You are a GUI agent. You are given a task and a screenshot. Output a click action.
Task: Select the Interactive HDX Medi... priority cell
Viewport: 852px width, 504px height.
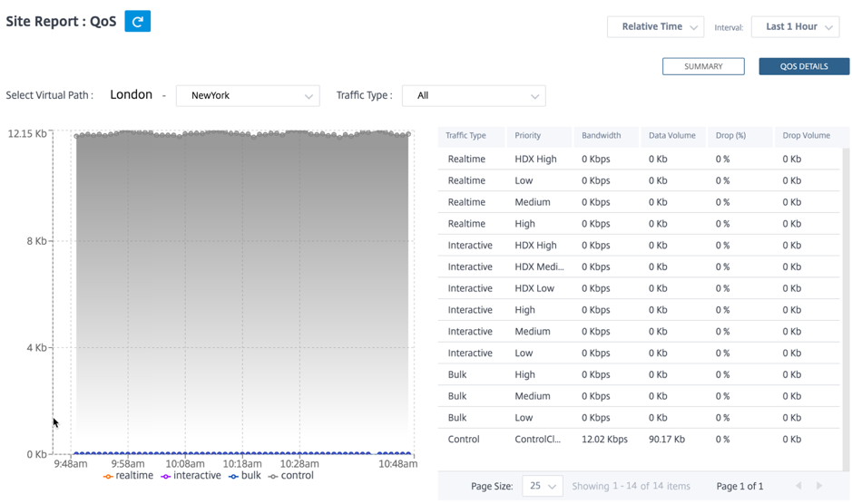point(539,267)
